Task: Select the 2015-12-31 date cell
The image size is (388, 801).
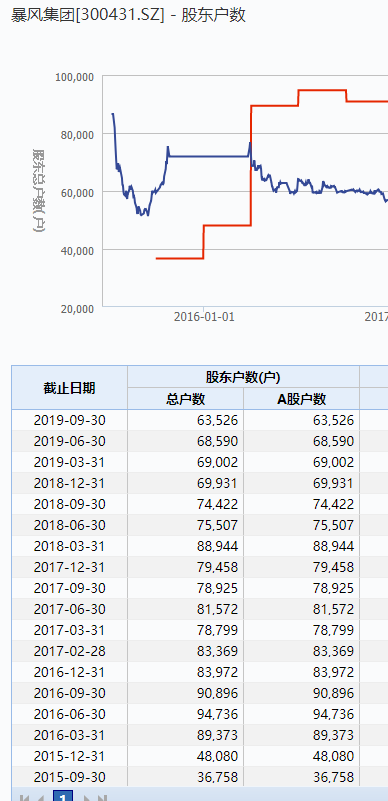Action: pyautogui.click(x=69, y=756)
